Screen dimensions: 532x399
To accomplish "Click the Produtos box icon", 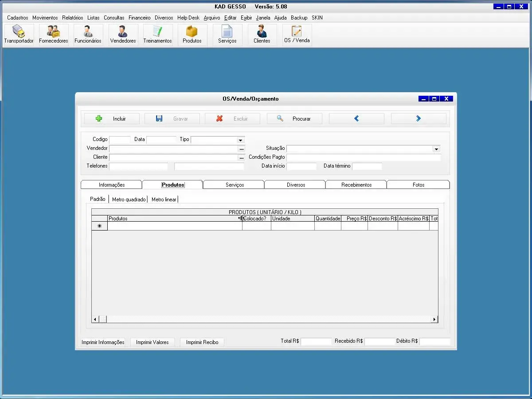I will 192,35.
